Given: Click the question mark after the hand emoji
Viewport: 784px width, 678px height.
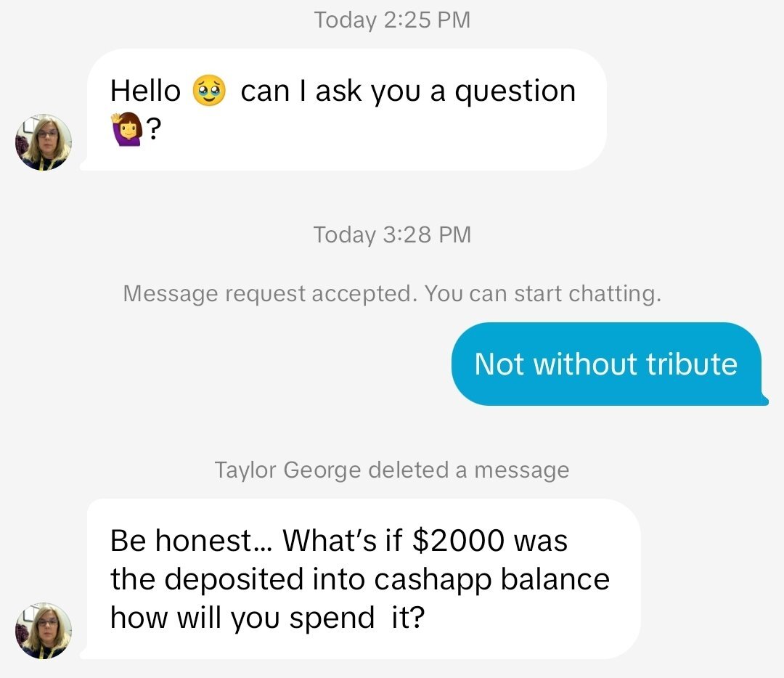Looking at the screenshot, I should (154, 129).
